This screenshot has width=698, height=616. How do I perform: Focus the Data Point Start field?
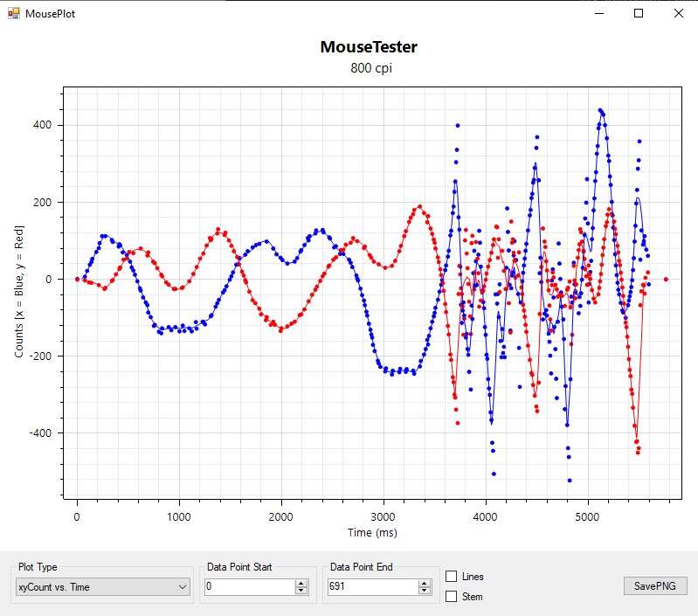(249, 587)
